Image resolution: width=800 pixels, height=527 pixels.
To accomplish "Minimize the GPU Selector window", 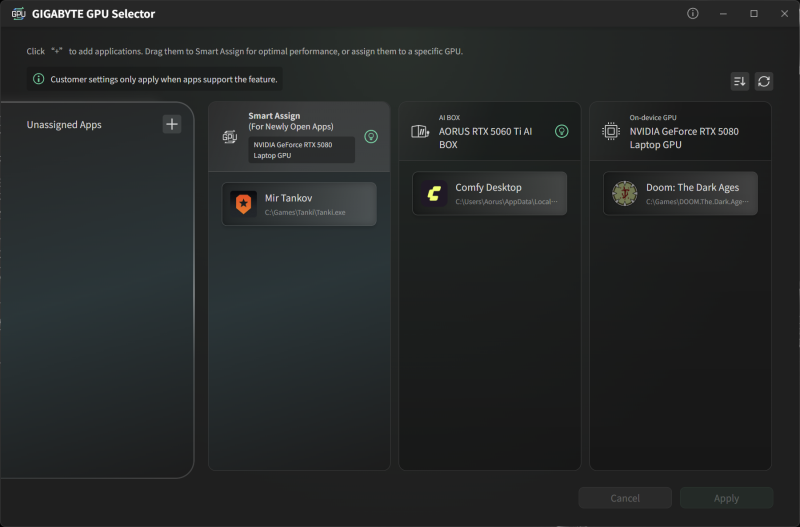I will pos(723,14).
